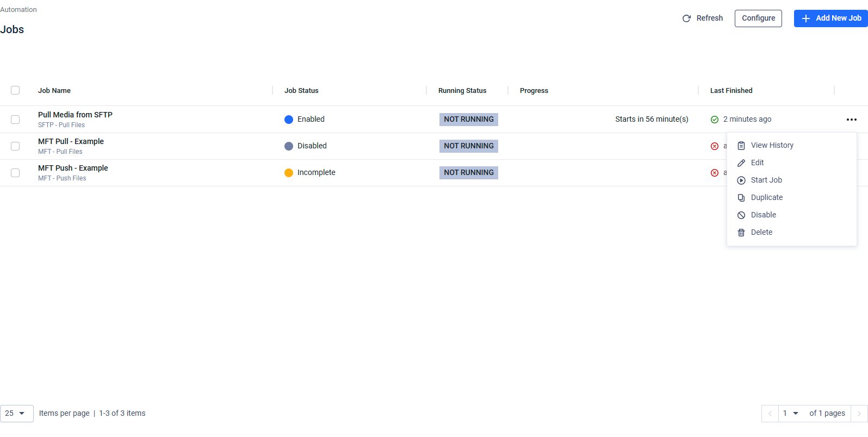The width and height of the screenshot is (868, 437).
Task: Check the MFT Push - Example row checkbox
Action: [x=15, y=173]
